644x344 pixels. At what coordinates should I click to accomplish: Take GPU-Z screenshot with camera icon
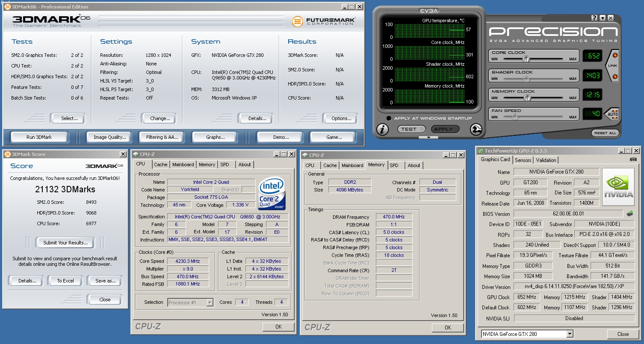pos(633,159)
